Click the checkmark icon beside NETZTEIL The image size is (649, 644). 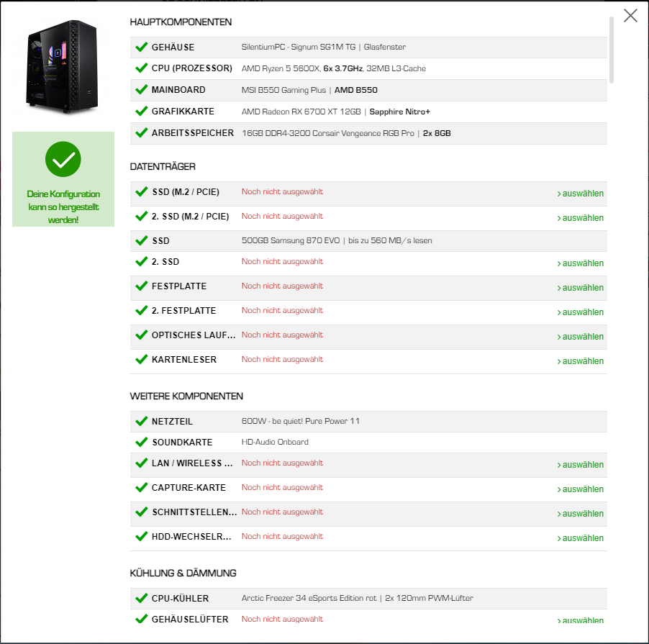point(142,422)
